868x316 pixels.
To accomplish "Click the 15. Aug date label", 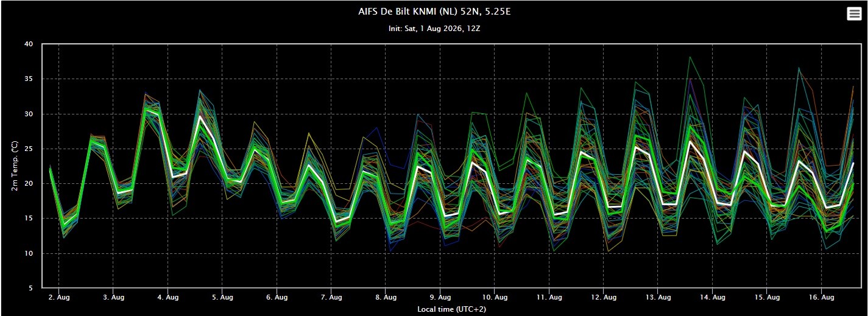I will [x=767, y=297].
